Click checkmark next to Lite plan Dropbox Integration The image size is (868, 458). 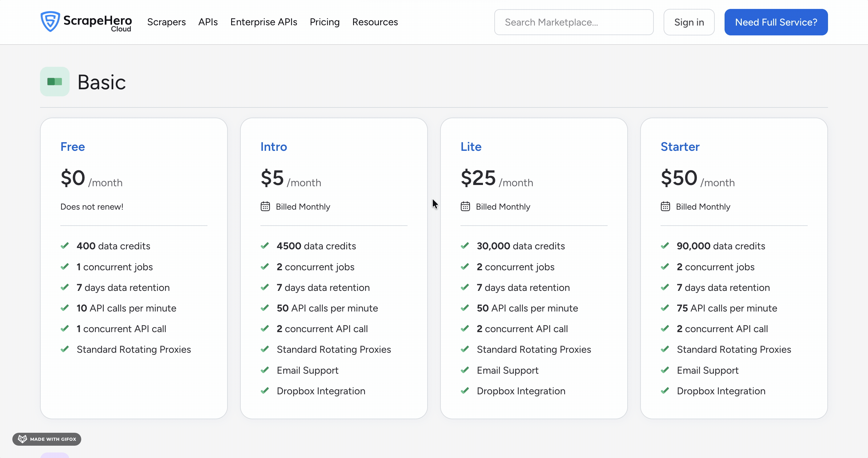pos(465,391)
